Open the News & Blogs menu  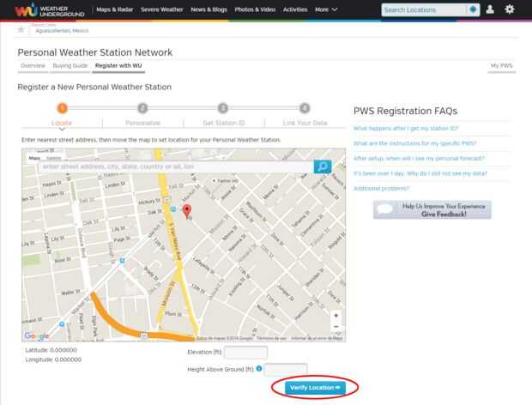click(x=209, y=9)
